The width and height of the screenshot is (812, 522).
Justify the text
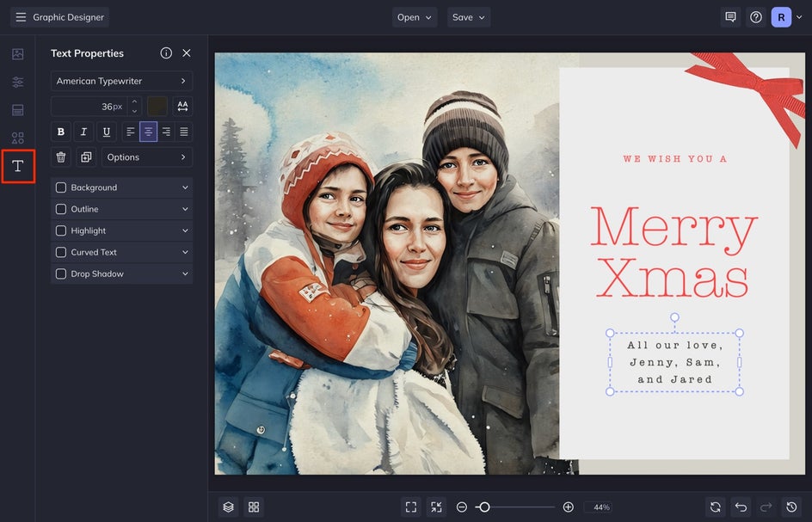pos(184,132)
